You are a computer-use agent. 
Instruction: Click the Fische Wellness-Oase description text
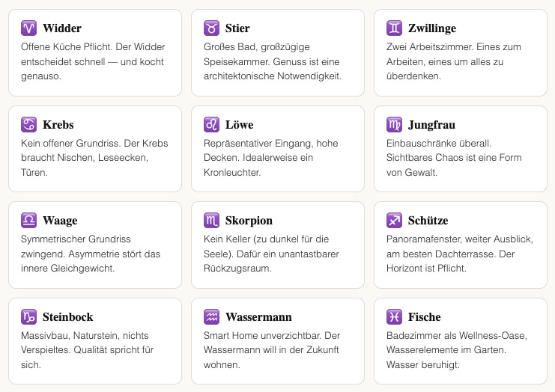(x=456, y=349)
